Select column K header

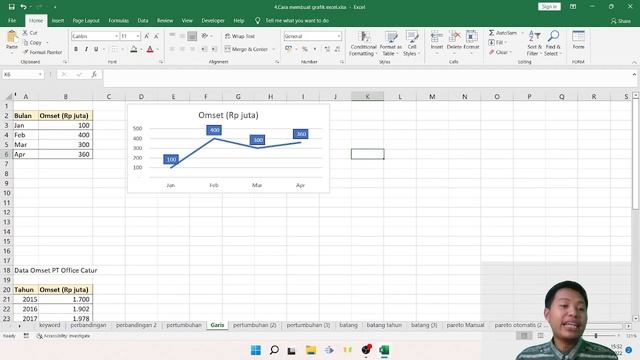367,97
